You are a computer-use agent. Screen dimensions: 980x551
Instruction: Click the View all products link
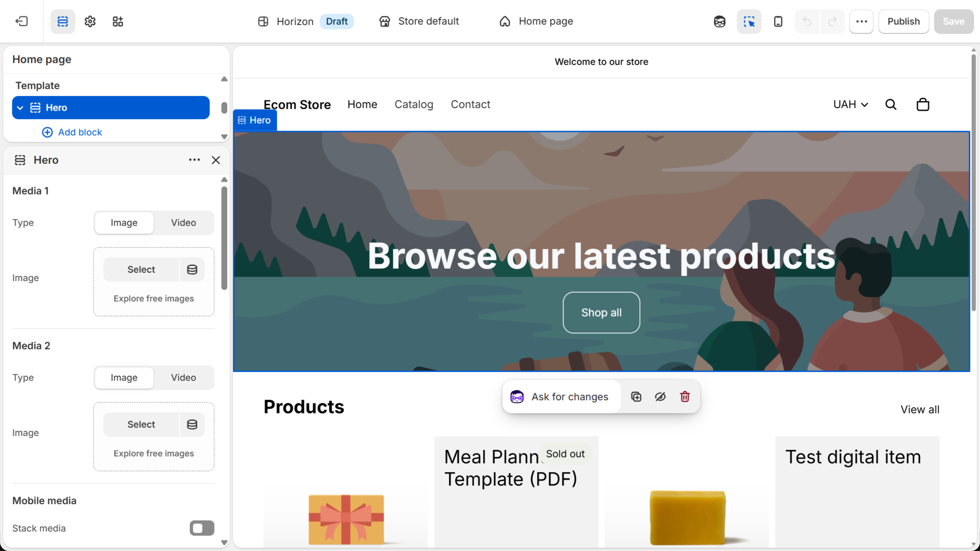point(920,410)
